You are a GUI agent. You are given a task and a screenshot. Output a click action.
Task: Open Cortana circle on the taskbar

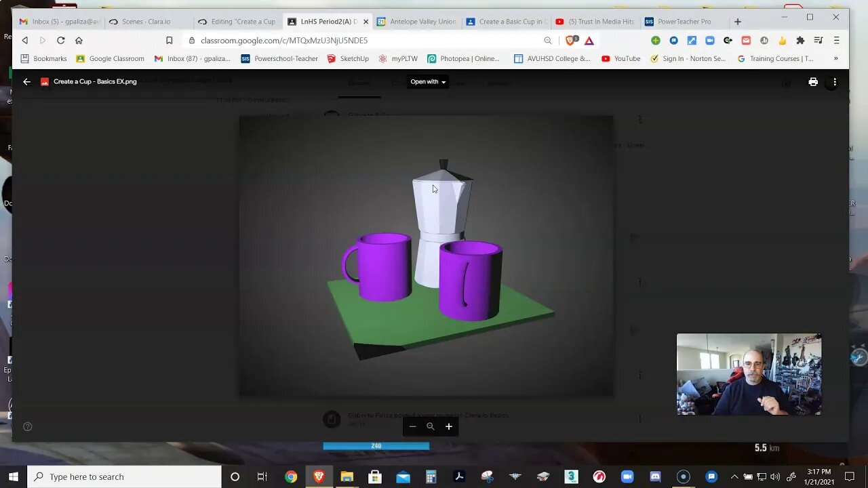tap(235, 476)
